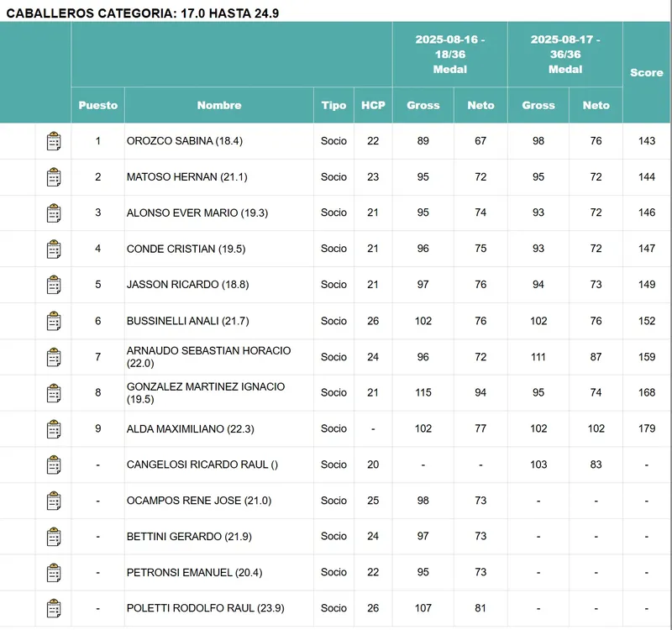Click scorecard icon for Poletti Rodolfo Raul
Image resolution: width=672 pixels, height=630 pixels.
(54, 608)
